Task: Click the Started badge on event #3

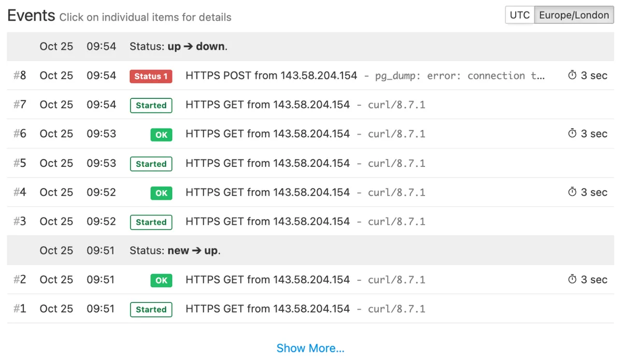Action: (x=151, y=222)
